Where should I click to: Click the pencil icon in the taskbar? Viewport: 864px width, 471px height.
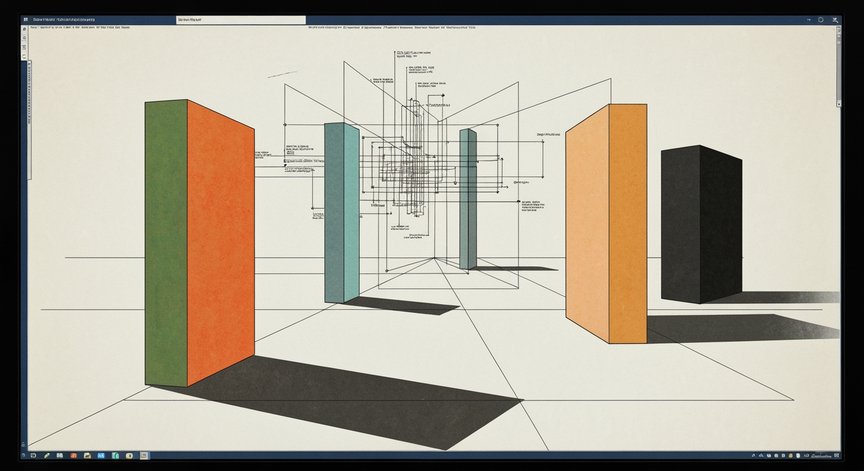click(47, 456)
